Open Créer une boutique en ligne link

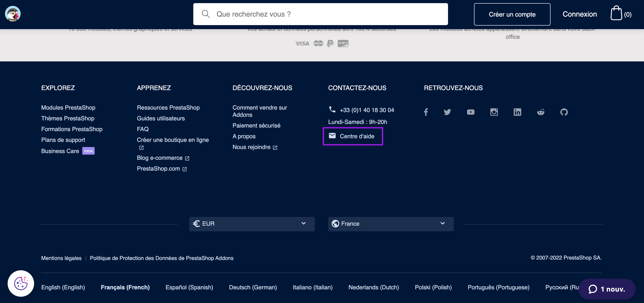173,140
